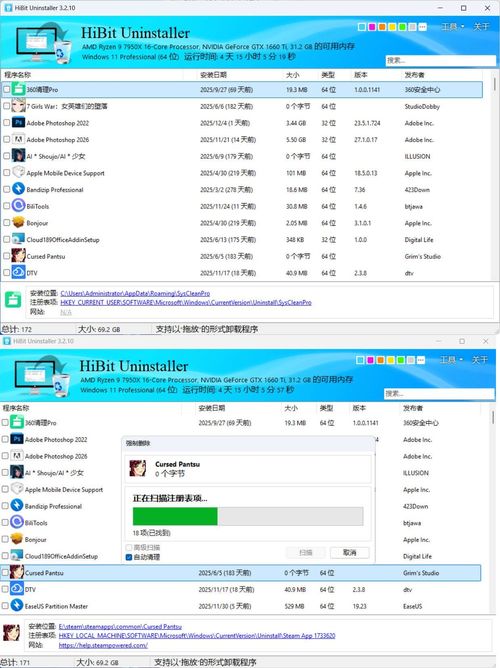Click 7 Girls War icon in top window
This screenshot has width=500, height=668.
[18, 106]
